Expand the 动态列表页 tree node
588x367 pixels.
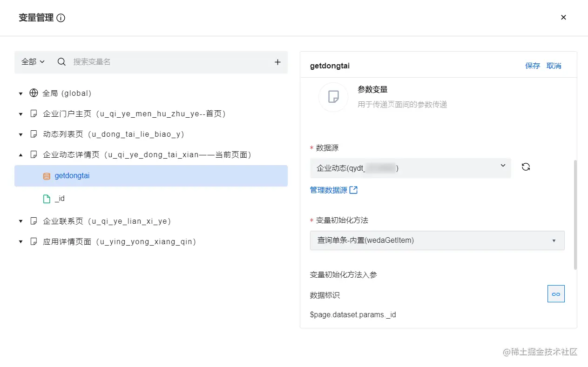pyautogui.click(x=20, y=134)
